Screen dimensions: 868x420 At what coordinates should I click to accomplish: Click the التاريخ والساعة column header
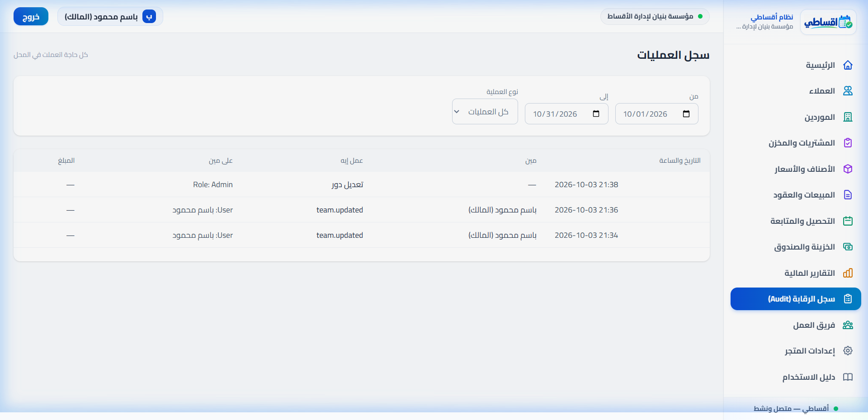(679, 160)
